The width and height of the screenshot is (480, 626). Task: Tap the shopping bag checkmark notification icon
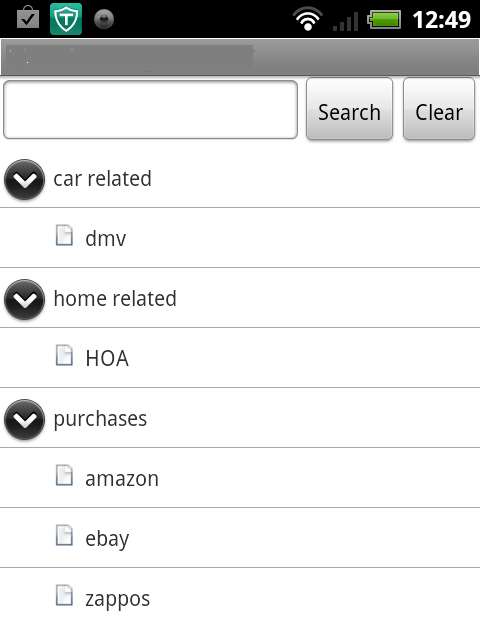pyautogui.click(x=28, y=18)
